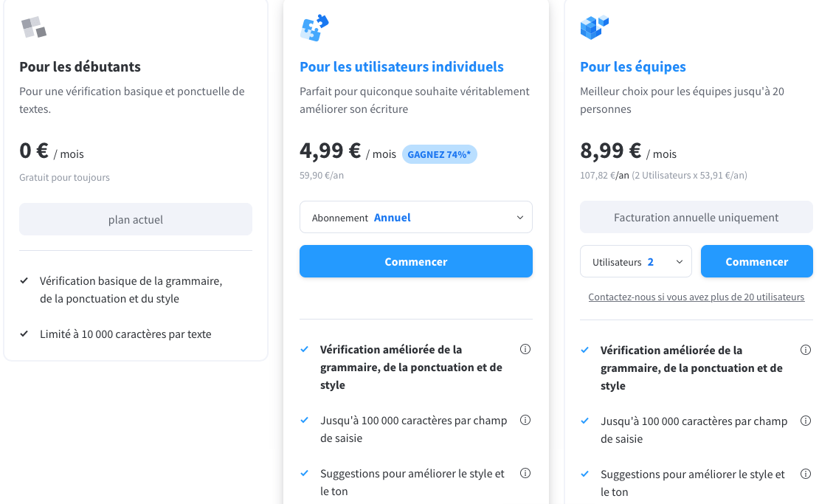Click the 'Pour les équipes' heading
This screenshot has width=819, height=504.
pyautogui.click(x=633, y=67)
